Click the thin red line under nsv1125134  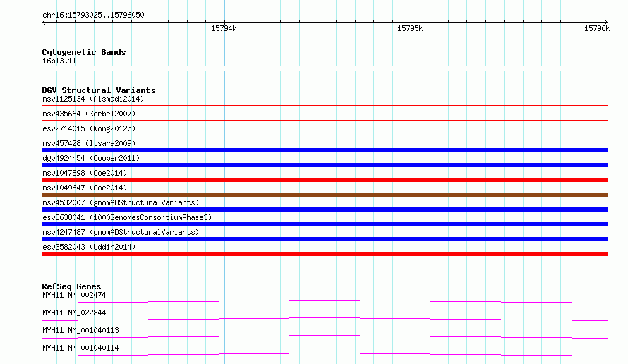(x=325, y=105)
